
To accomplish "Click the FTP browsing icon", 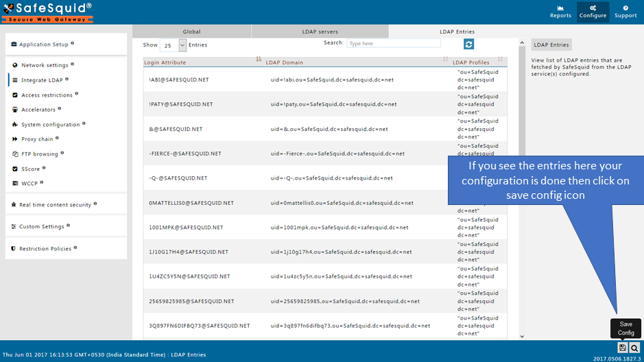I will [x=15, y=154].
